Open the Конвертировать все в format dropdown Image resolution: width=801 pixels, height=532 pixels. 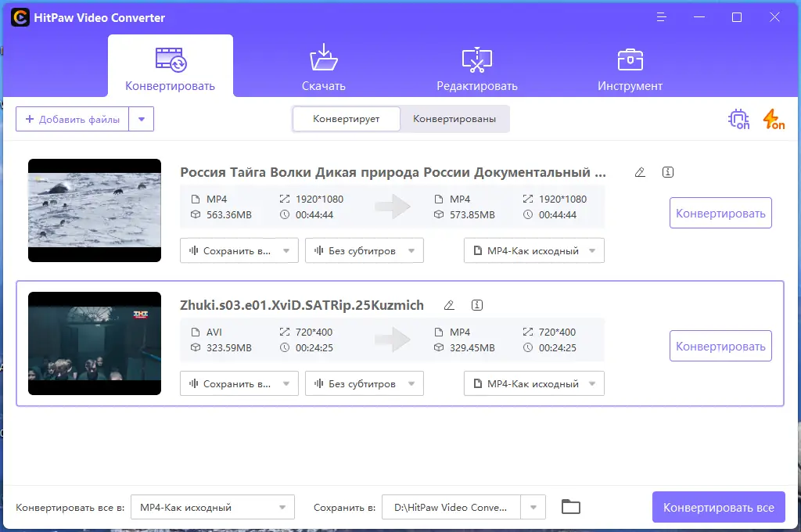(212, 507)
